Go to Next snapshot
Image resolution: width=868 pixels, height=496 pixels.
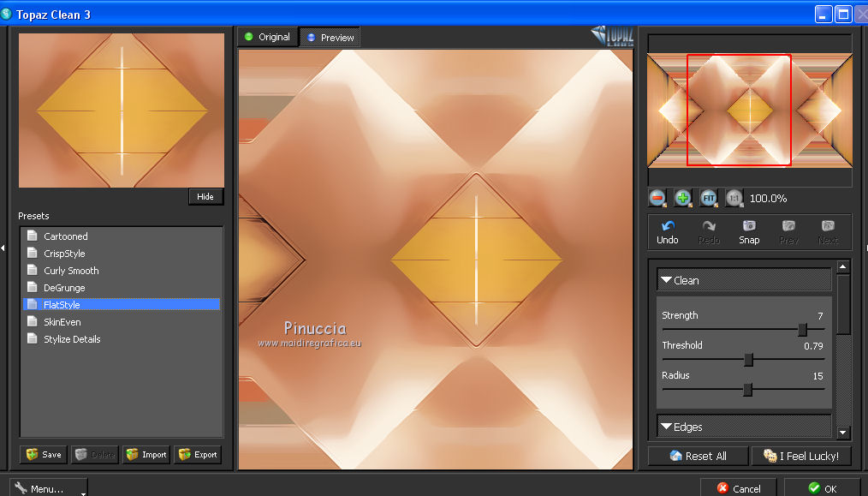tap(828, 232)
